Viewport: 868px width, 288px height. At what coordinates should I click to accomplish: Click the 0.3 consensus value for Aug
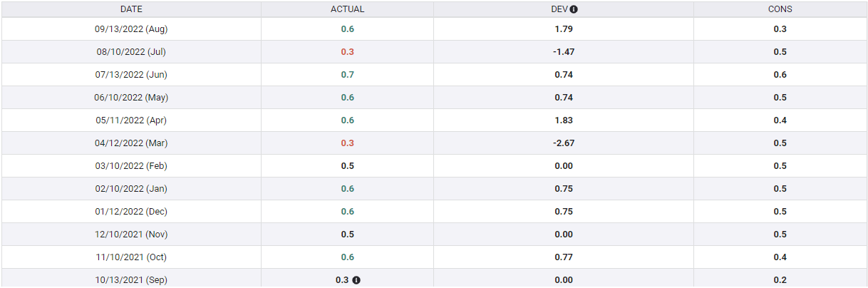click(x=780, y=29)
